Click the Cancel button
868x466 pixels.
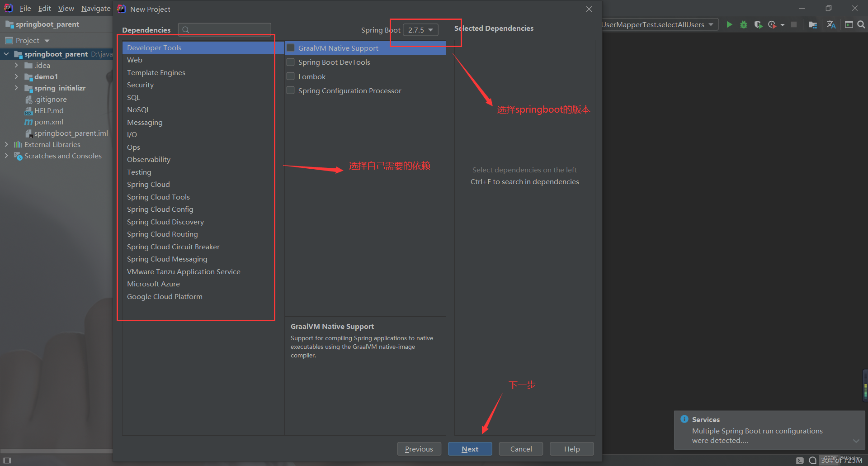(521, 449)
